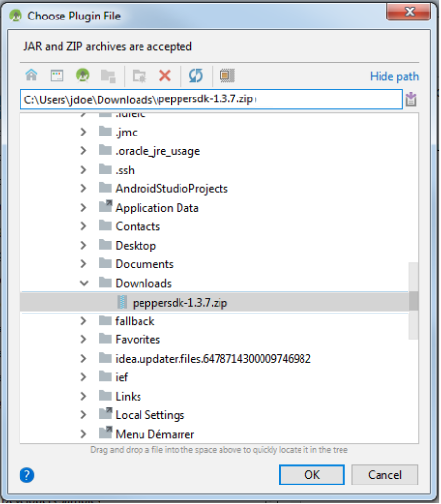Select the fallback folder name
The image size is (441, 504).
135,321
